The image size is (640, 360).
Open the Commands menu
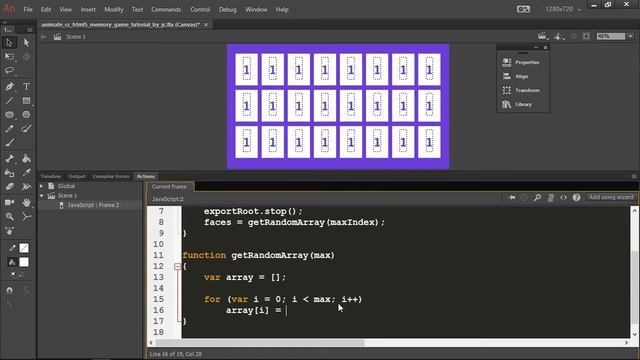166,9
